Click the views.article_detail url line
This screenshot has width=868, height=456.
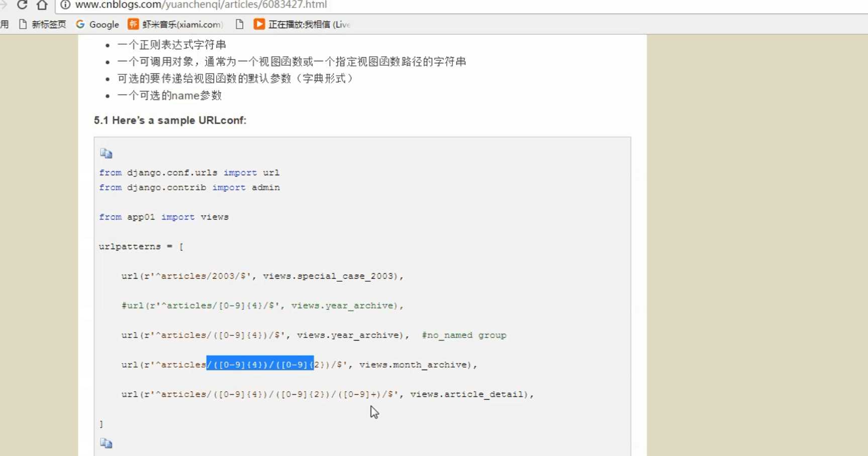coord(327,395)
